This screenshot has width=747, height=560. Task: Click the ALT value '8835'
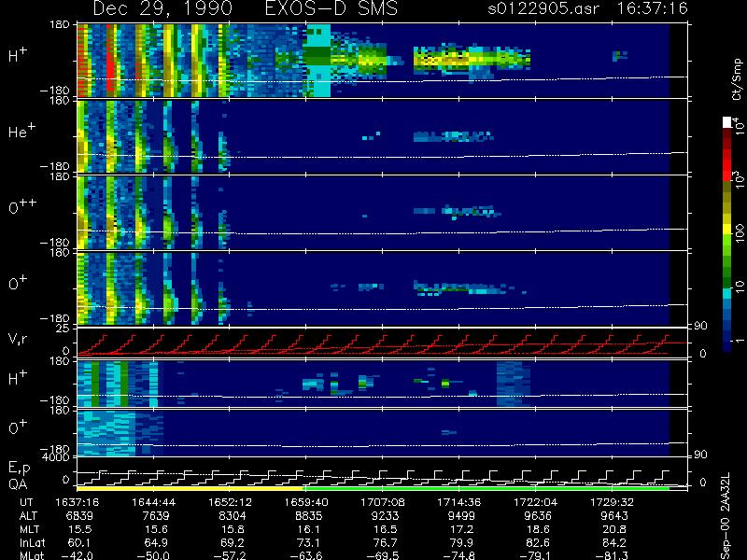tap(309, 516)
